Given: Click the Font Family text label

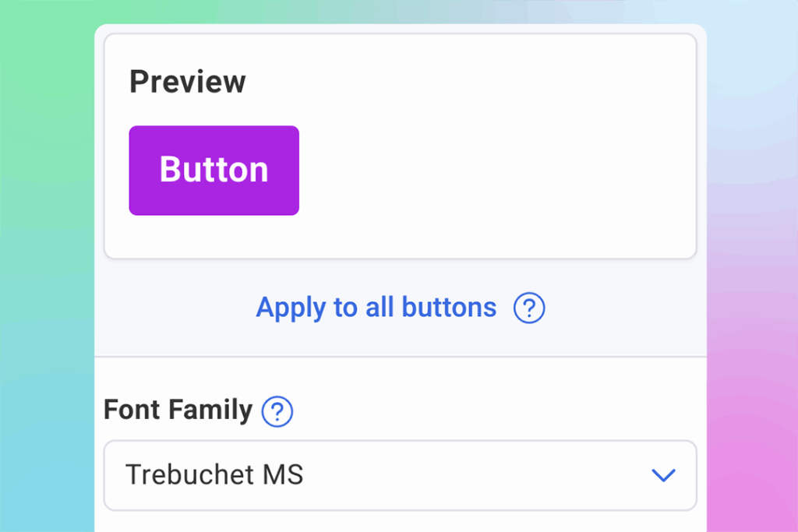Looking at the screenshot, I should [x=177, y=410].
